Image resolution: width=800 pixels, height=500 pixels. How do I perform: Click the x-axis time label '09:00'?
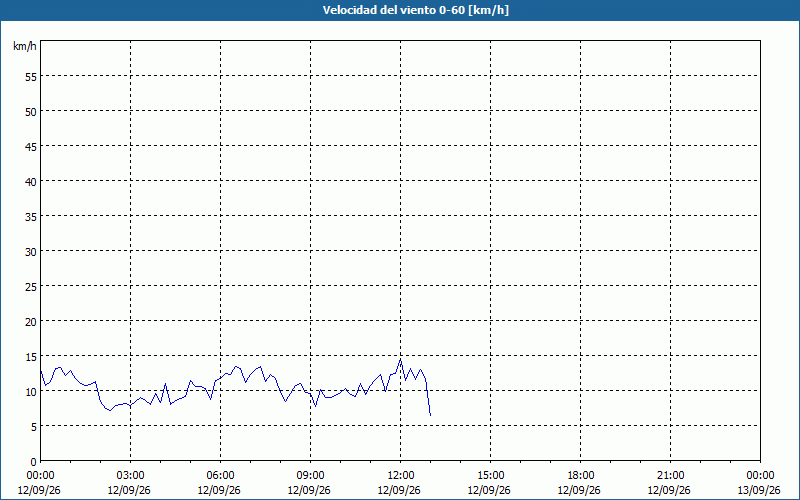point(310,476)
